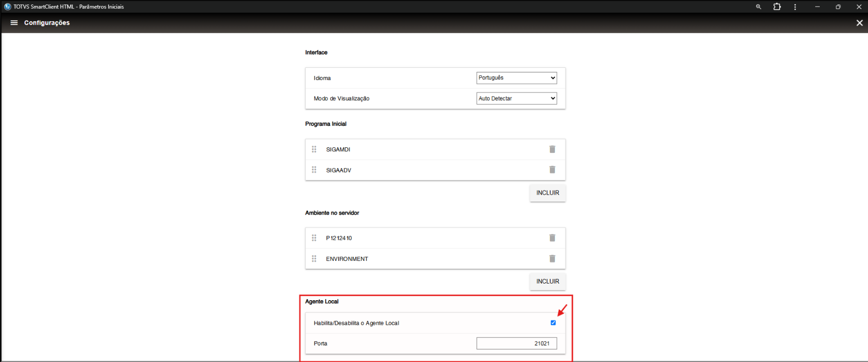The width and height of the screenshot is (868, 362).
Task: Grab the drag handle for P1212410
Action: pos(314,238)
